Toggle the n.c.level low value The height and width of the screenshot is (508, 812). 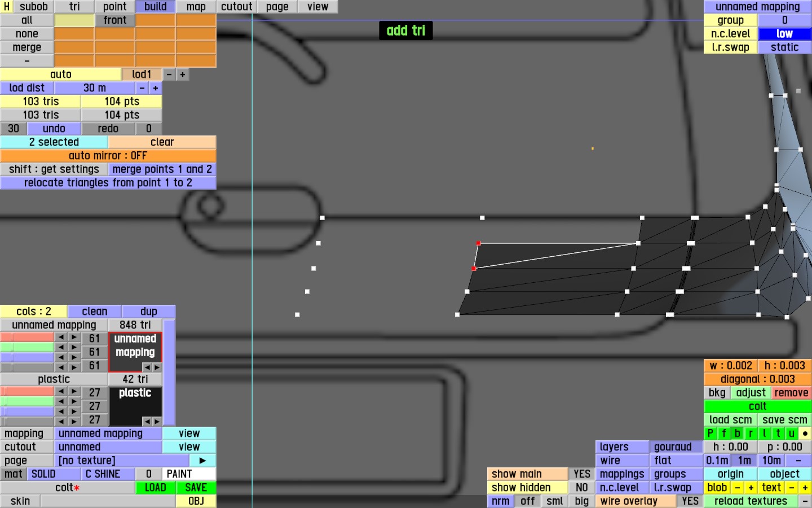click(785, 34)
